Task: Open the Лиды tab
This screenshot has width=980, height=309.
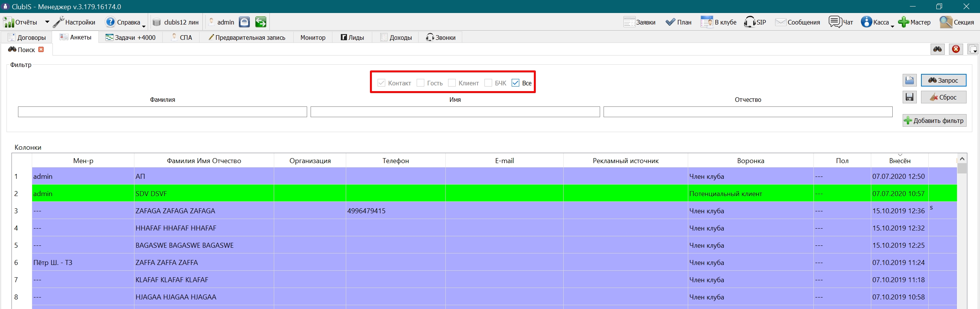Action: 352,38
